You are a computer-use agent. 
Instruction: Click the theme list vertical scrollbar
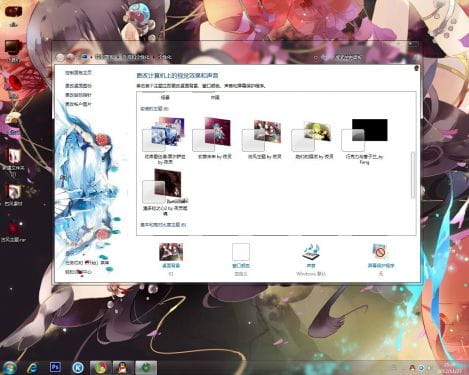[413, 175]
